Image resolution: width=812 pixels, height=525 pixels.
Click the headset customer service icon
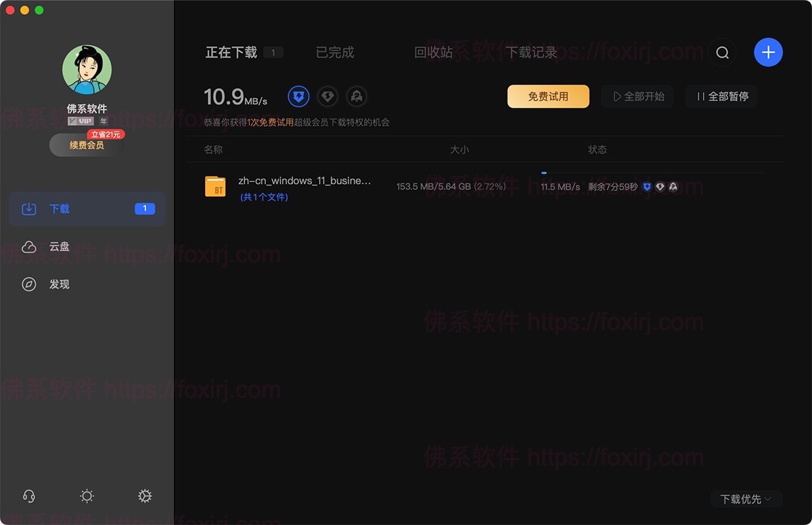[28, 496]
